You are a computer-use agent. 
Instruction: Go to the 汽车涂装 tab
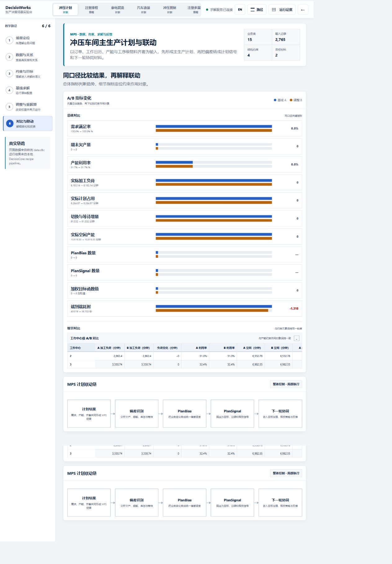[144, 10]
